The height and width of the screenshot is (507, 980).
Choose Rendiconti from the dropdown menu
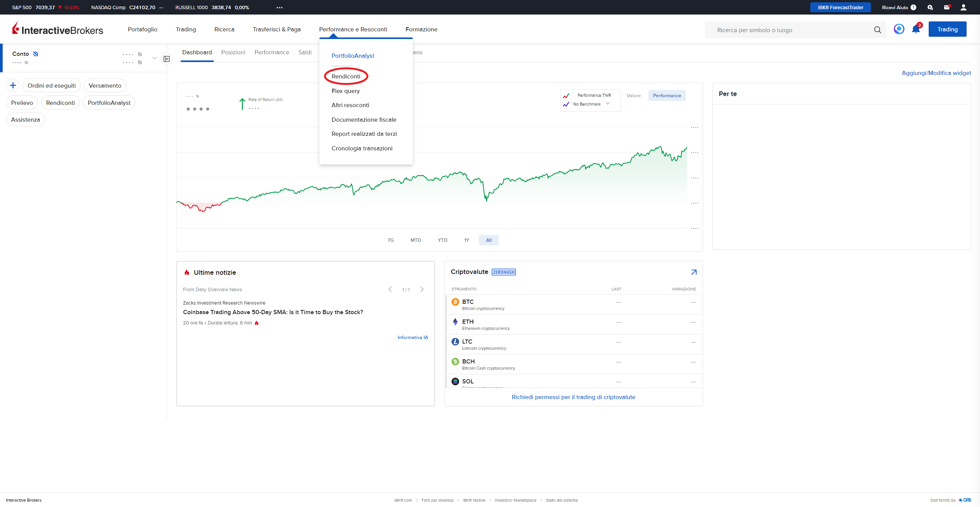click(346, 77)
